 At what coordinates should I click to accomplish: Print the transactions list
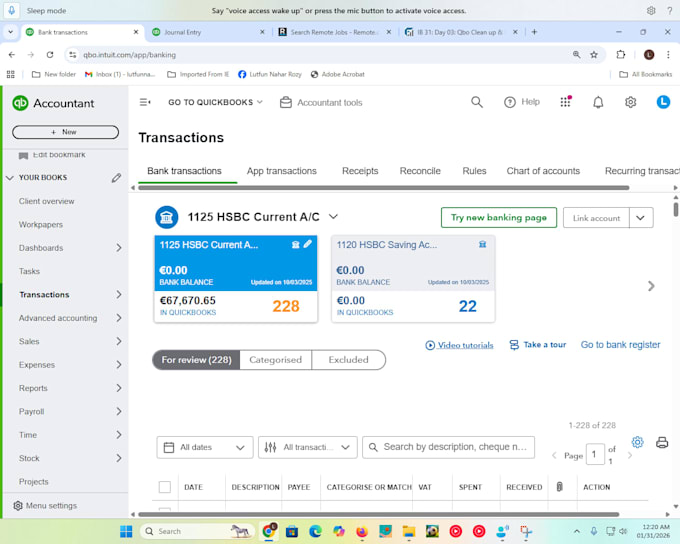[662, 442]
